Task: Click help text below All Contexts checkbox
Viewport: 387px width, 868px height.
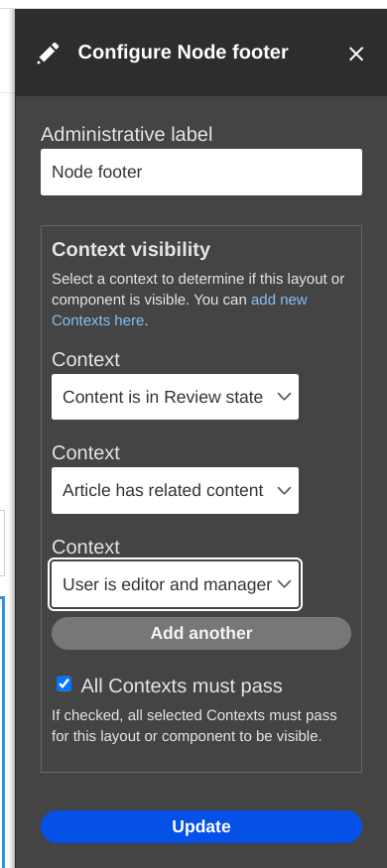Action: [x=193, y=726]
